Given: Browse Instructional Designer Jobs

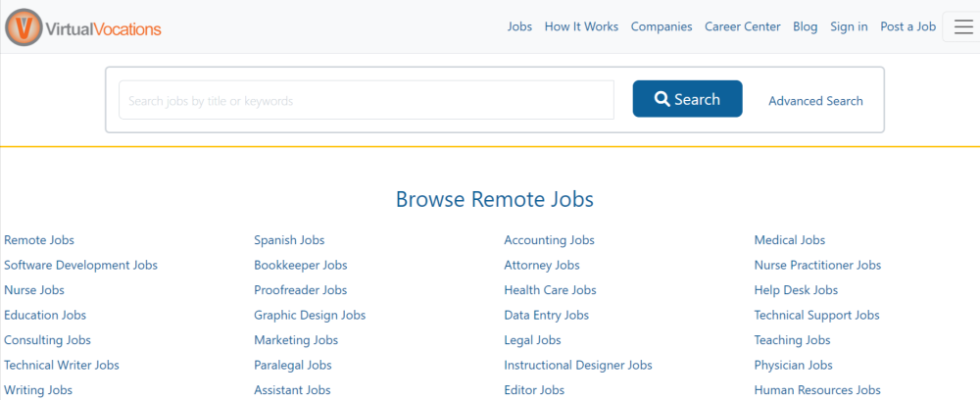Looking at the screenshot, I should point(578,365).
